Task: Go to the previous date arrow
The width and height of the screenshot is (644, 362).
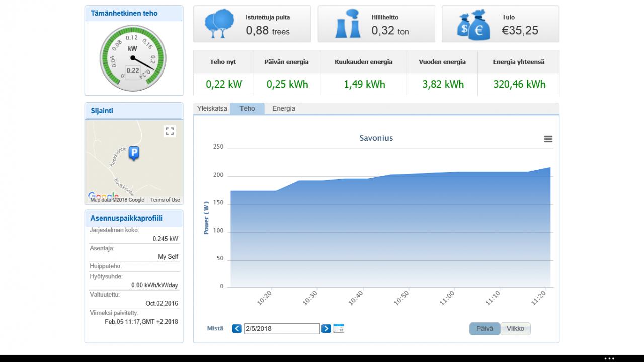Action: pos(237,329)
